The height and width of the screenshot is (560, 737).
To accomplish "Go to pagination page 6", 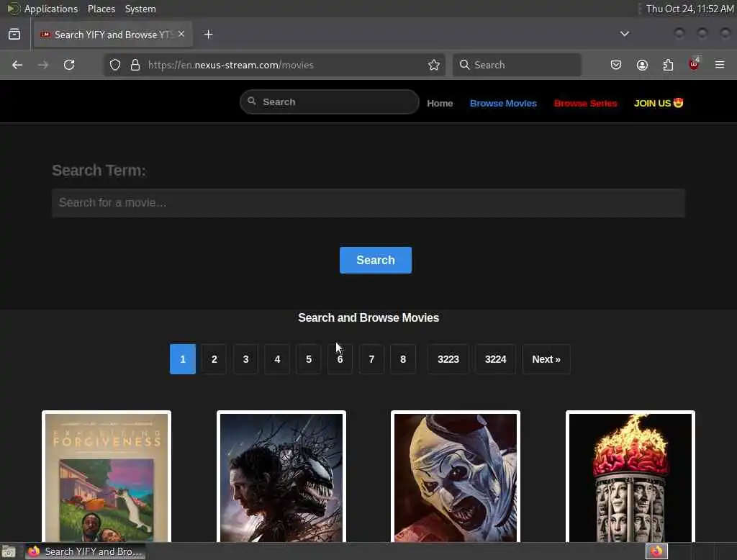I will point(340,359).
